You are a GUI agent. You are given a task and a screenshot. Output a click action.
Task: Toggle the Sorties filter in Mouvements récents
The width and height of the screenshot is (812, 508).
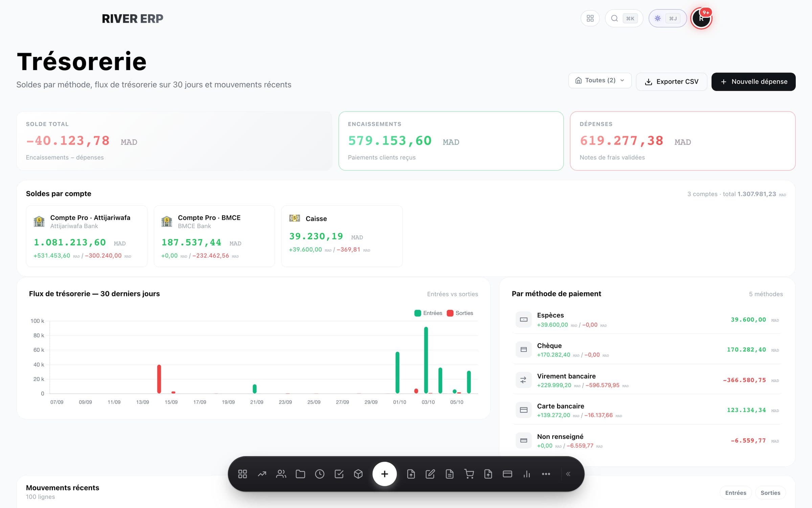pos(770,493)
